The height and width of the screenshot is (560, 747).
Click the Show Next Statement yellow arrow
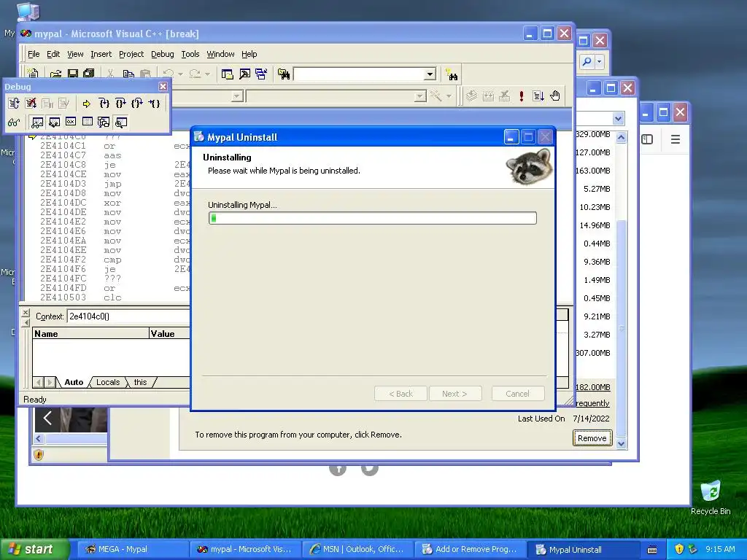[x=87, y=104]
